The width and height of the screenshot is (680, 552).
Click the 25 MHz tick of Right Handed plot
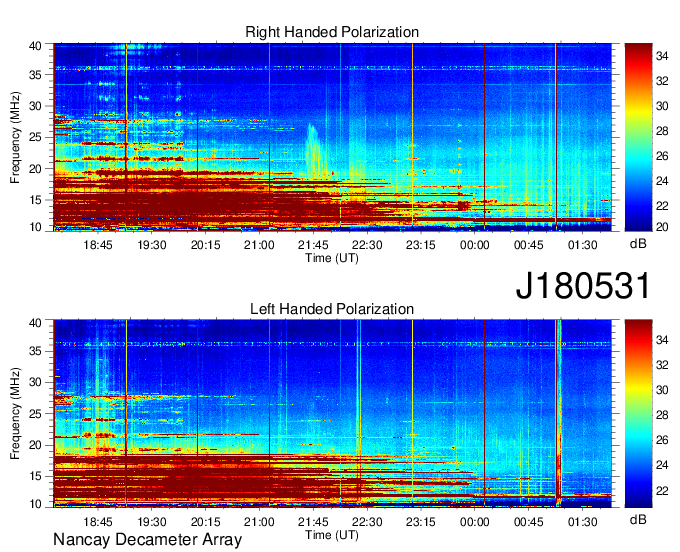click(35, 137)
